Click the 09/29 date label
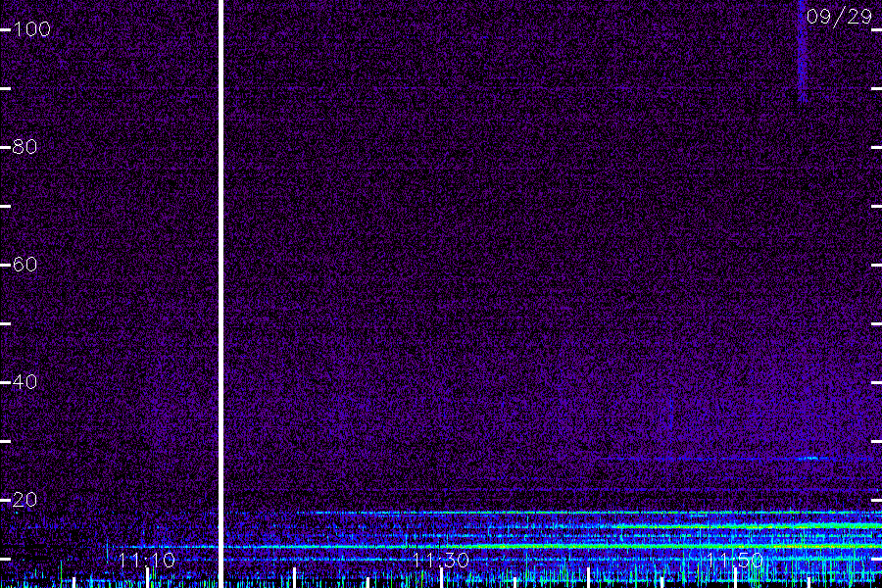The height and width of the screenshot is (588, 882). [x=839, y=17]
